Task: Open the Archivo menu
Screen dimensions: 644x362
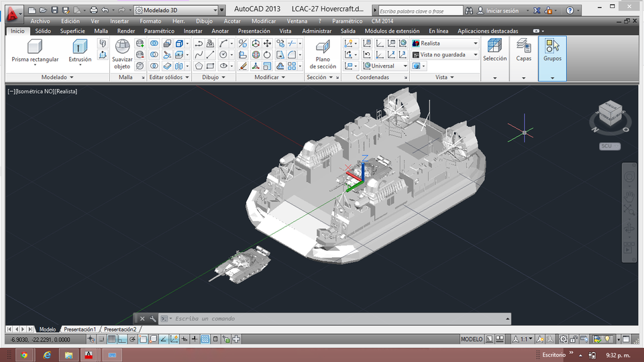Action: click(x=40, y=21)
